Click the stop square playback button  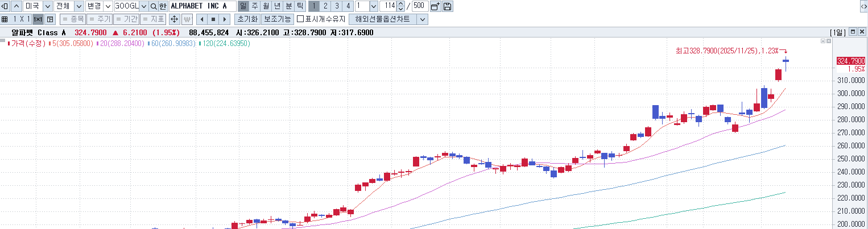pyautogui.click(x=213, y=19)
